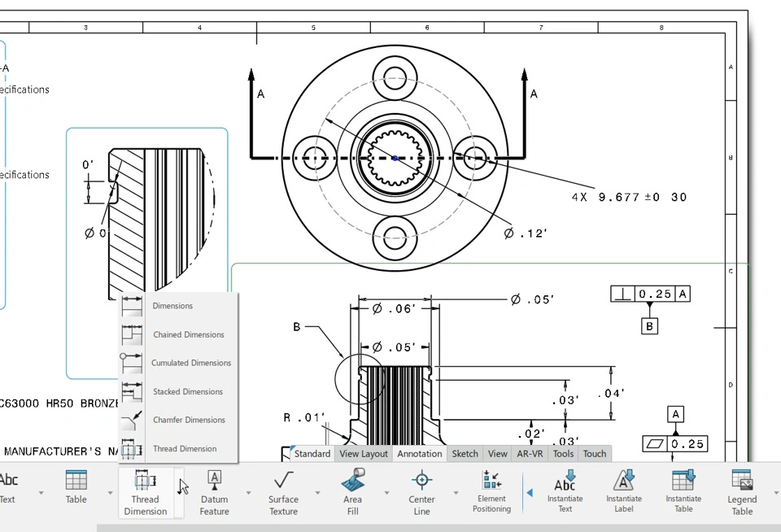Click Instantiate Table tool
The width and height of the screenshot is (781, 532).
point(683,491)
